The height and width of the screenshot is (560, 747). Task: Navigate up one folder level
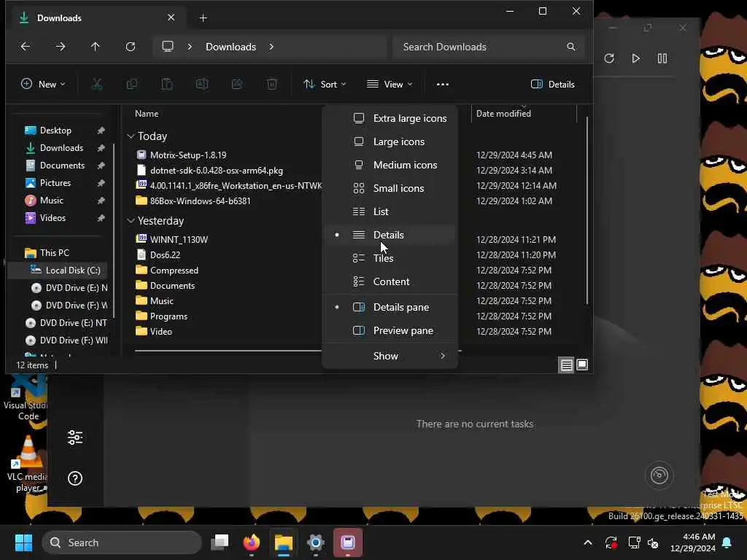[x=96, y=47]
